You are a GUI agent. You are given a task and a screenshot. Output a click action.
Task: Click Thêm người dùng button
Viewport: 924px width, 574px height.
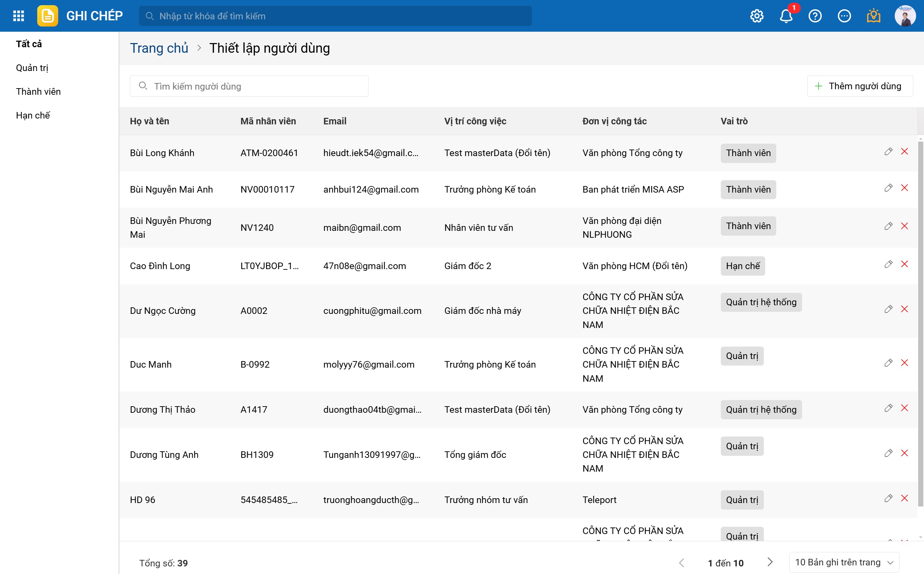pos(859,86)
